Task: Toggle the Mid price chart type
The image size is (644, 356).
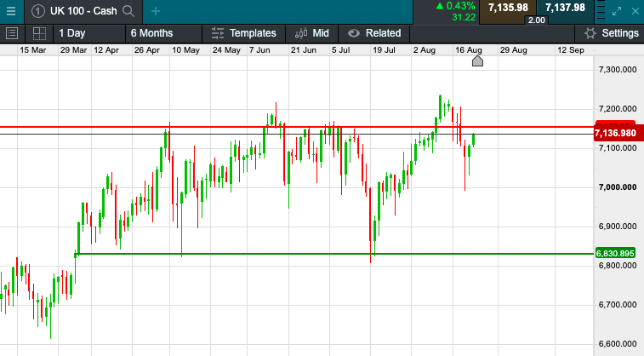Action: pyautogui.click(x=312, y=33)
